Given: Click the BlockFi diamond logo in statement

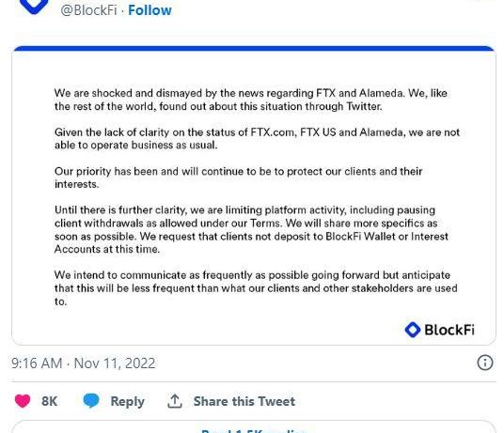Looking at the screenshot, I should coord(413,330).
